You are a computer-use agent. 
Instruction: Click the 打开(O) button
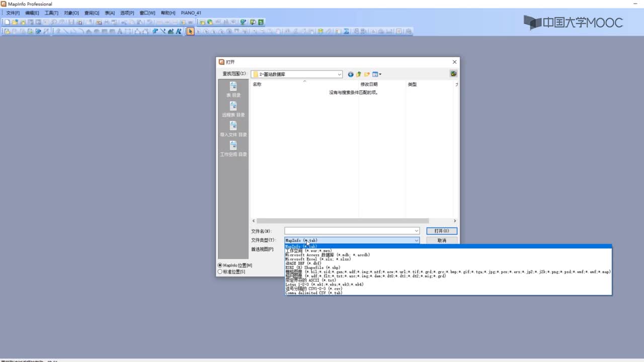442,231
